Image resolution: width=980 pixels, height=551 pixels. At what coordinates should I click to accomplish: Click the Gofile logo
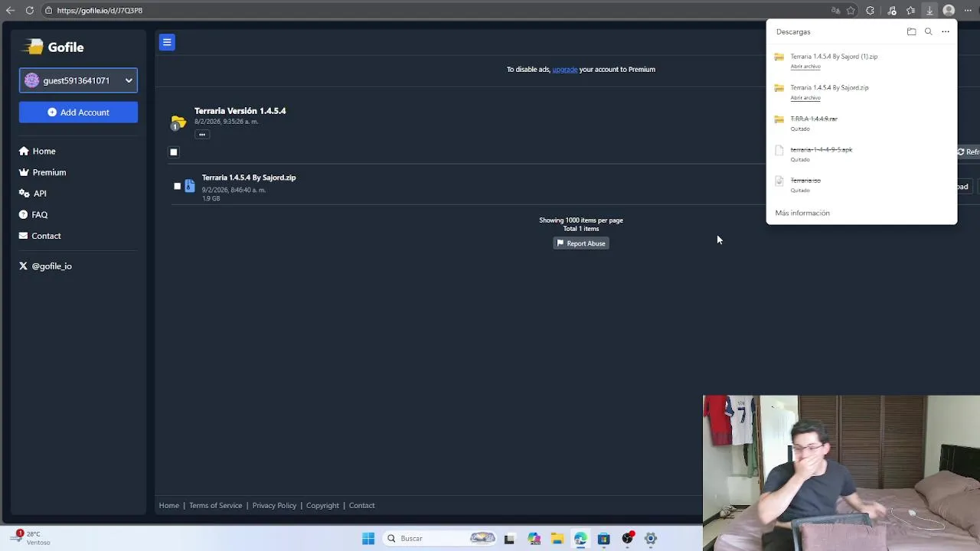point(53,47)
